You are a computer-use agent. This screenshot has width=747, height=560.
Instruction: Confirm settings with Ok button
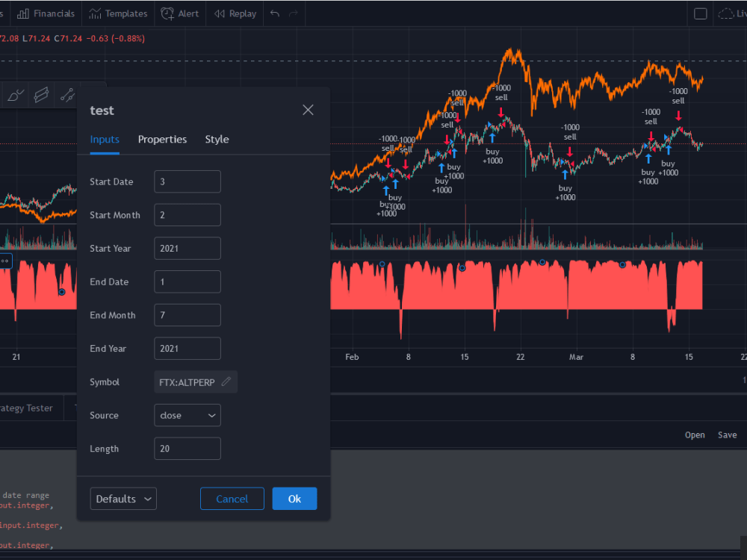click(294, 498)
